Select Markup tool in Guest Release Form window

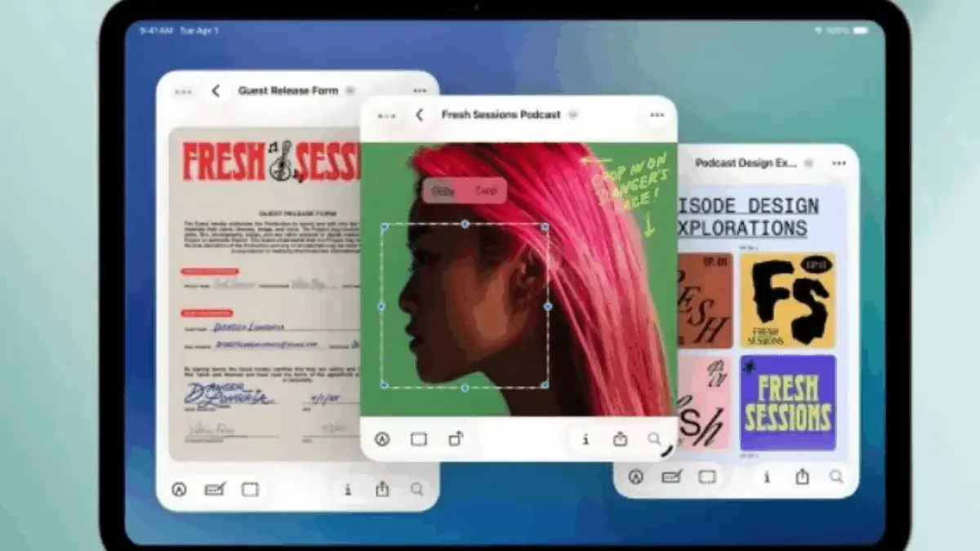[180, 489]
